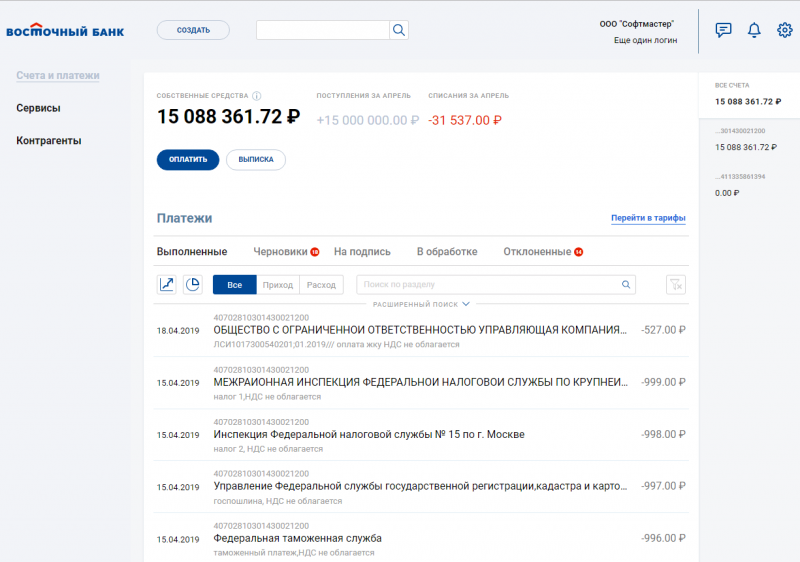Select the Все filter toggle
Viewport: 800px width, 562px height.
234,285
